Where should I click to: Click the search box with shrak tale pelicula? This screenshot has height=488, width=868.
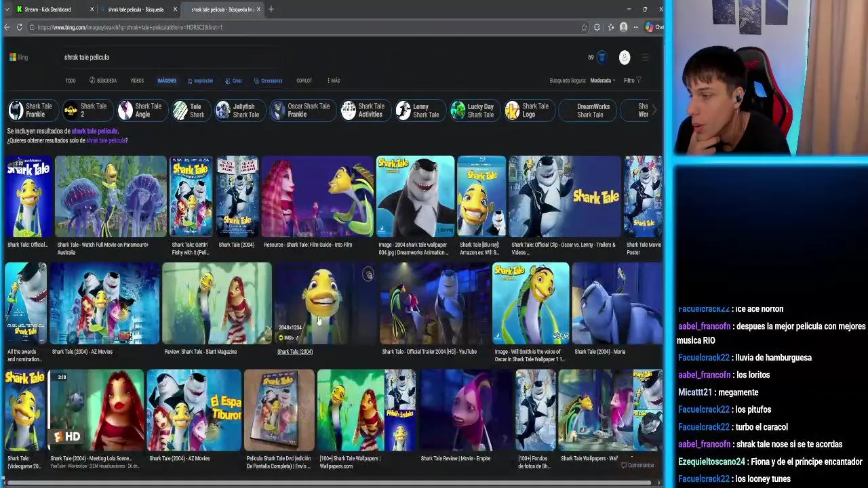coord(170,58)
